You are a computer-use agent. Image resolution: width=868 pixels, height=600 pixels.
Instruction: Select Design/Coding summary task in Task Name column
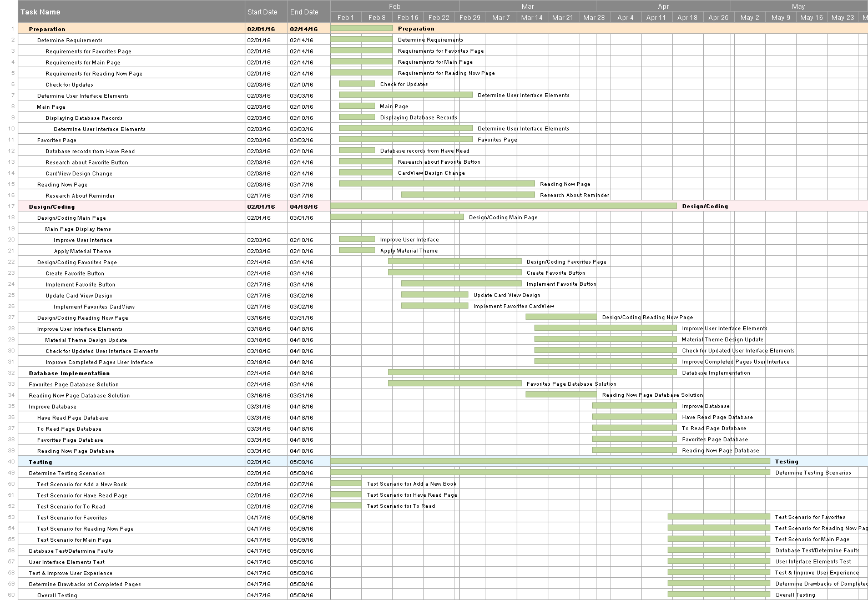(x=52, y=206)
